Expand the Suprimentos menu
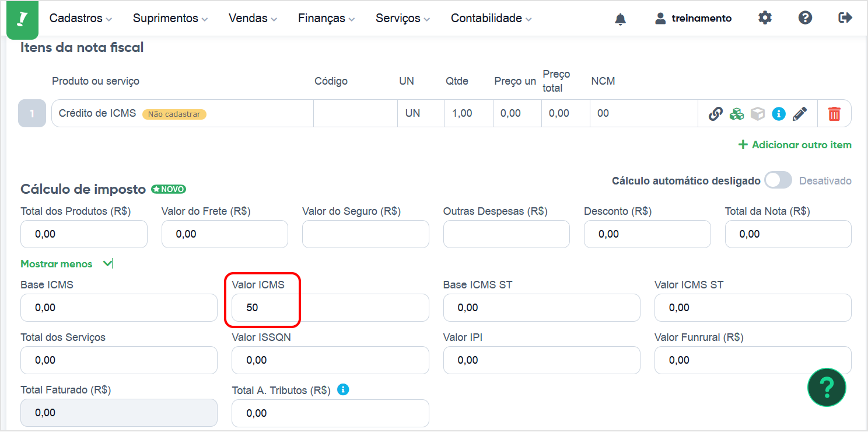This screenshot has height=432, width=868. (x=166, y=18)
